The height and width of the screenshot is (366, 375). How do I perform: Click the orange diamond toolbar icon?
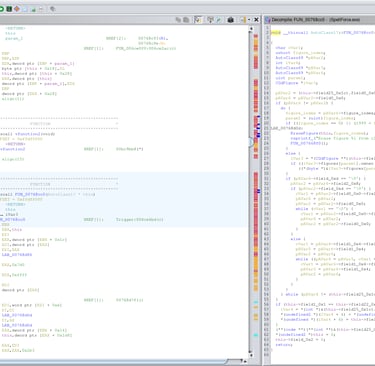click(17, 9)
